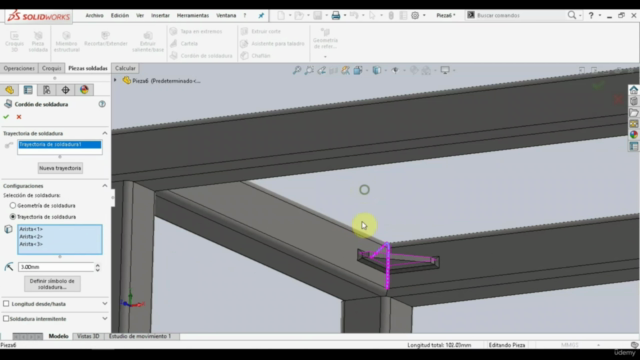Open the help question mark dropdown
The width and height of the screenshot is (640, 360).
click(600, 16)
